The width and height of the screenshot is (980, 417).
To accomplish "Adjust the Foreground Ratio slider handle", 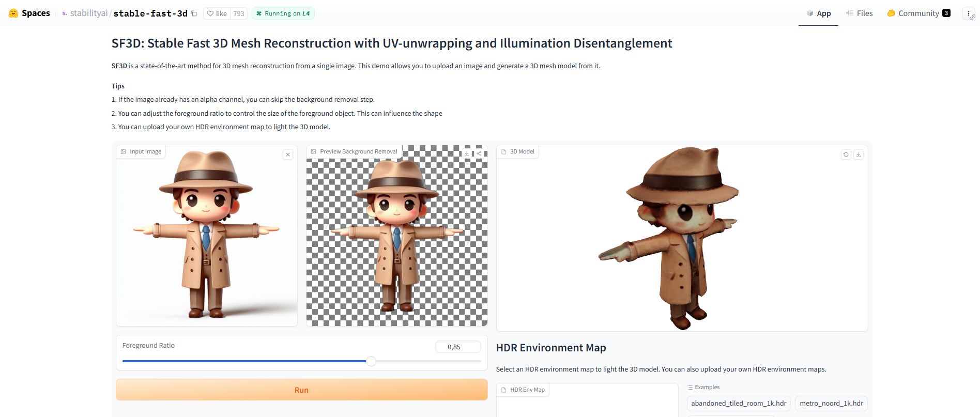I will click(371, 361).
